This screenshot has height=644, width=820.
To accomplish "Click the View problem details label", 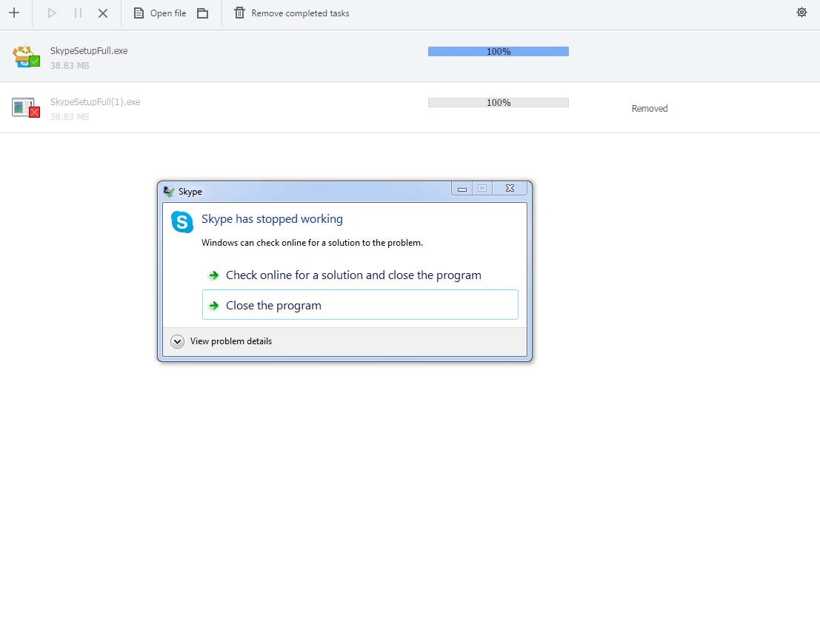I will coord(230,341).
